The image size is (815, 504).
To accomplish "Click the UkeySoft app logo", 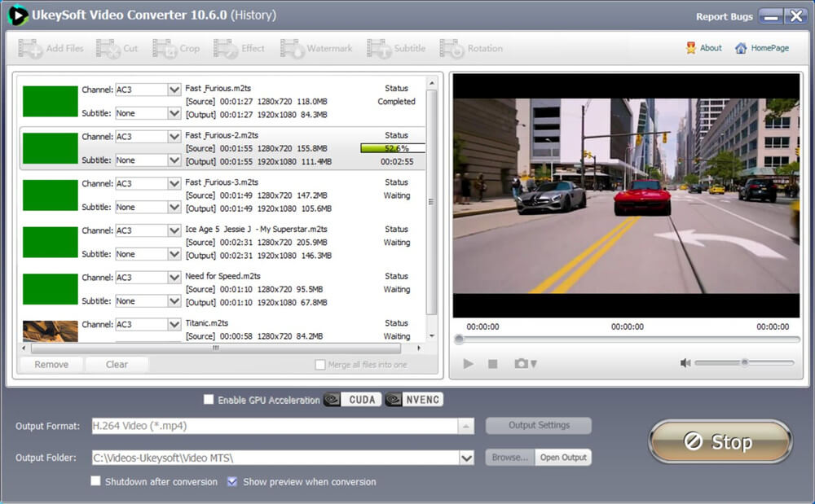I will point(17,15).
